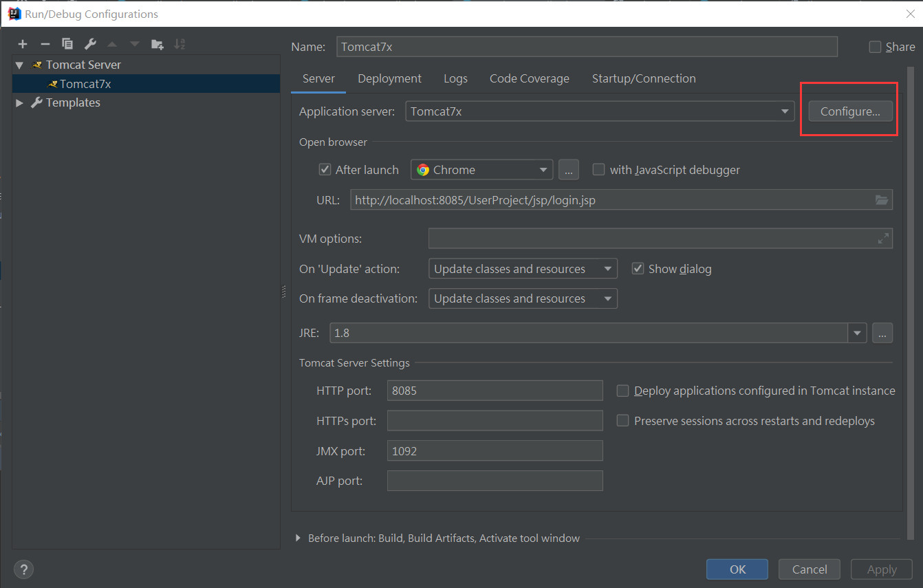Uncheck the Show dialog checkbox
Screen dimensions: 923x588
638,269
